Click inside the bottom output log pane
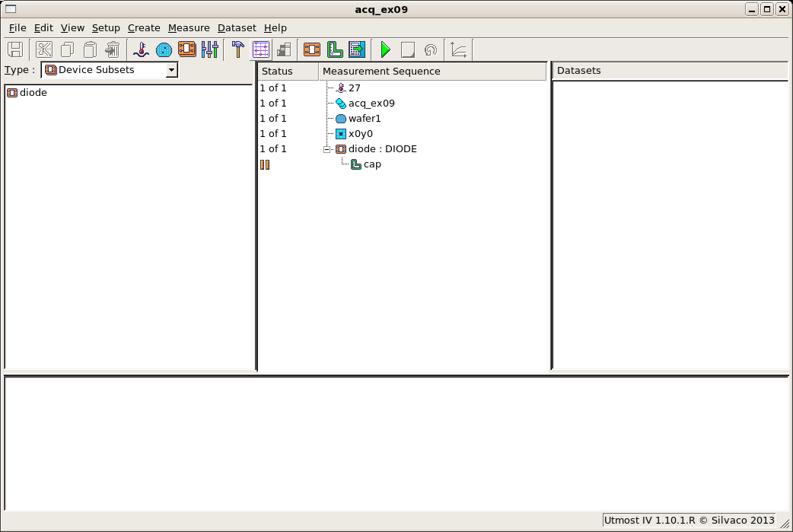 point(396,444)
